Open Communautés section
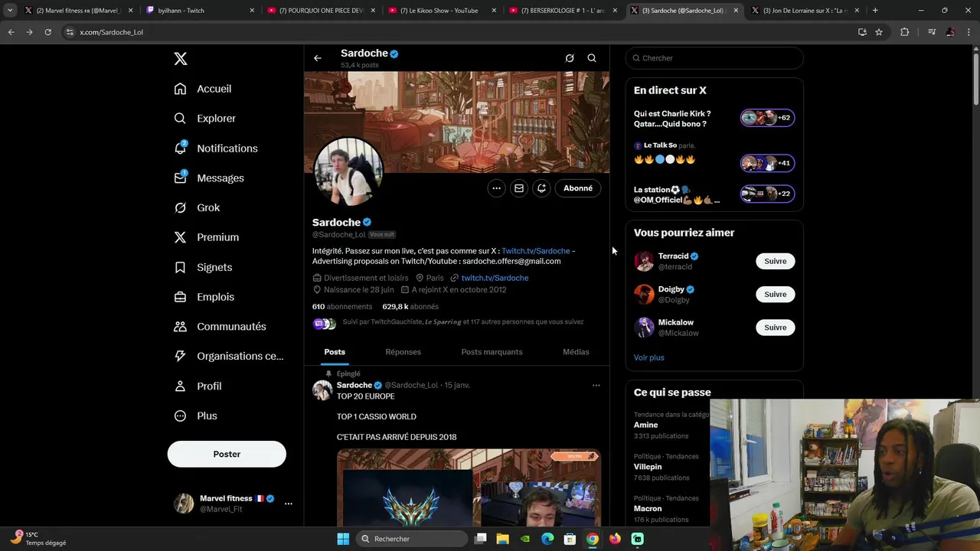Screen dimensions: 980x551 [x=220, y=327]
